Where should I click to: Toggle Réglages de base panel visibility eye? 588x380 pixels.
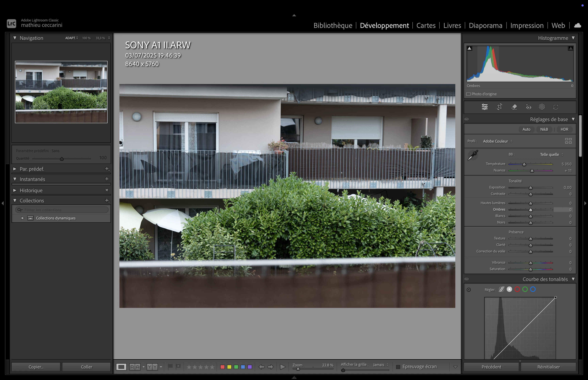467,119
